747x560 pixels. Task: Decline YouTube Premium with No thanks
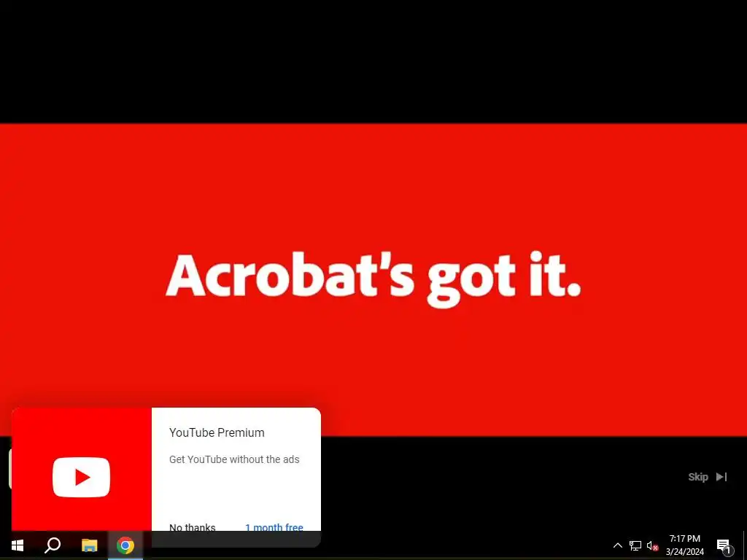193,527
